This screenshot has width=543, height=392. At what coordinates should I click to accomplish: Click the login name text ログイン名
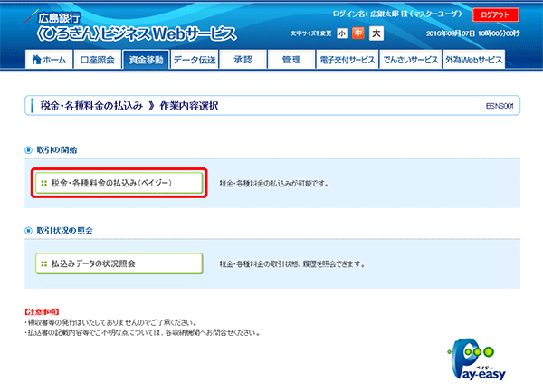click(x=397, y=14)
